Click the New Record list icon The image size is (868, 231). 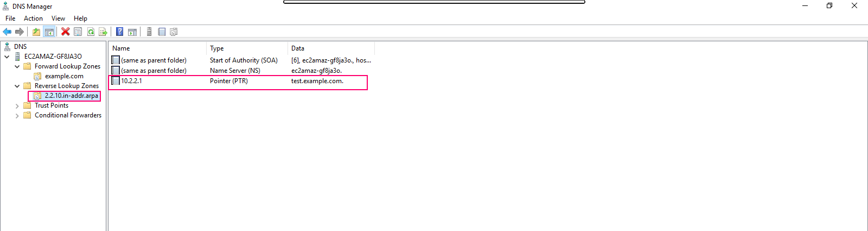[x=162, y=32]
